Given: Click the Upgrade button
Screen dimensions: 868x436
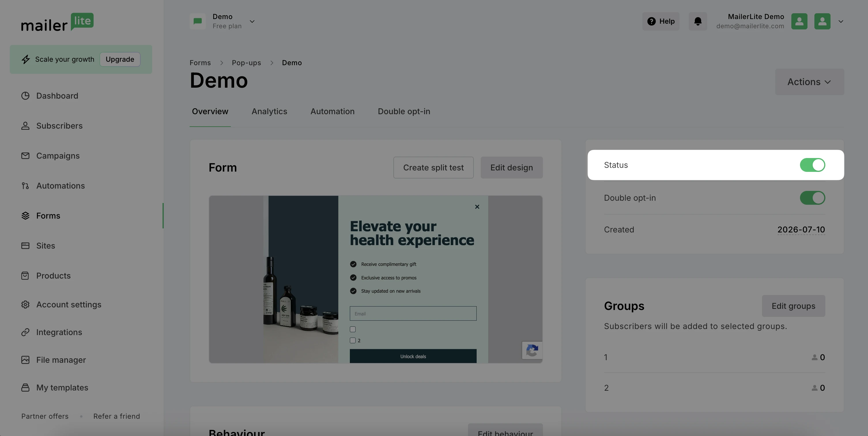Looking at the screenshot, I should click(120, 59).
